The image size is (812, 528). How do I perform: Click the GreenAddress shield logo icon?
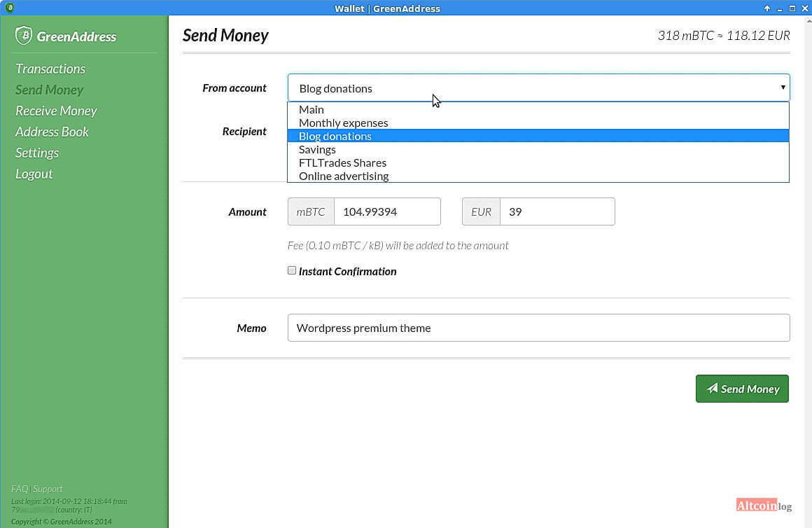(x=24, y=36)
